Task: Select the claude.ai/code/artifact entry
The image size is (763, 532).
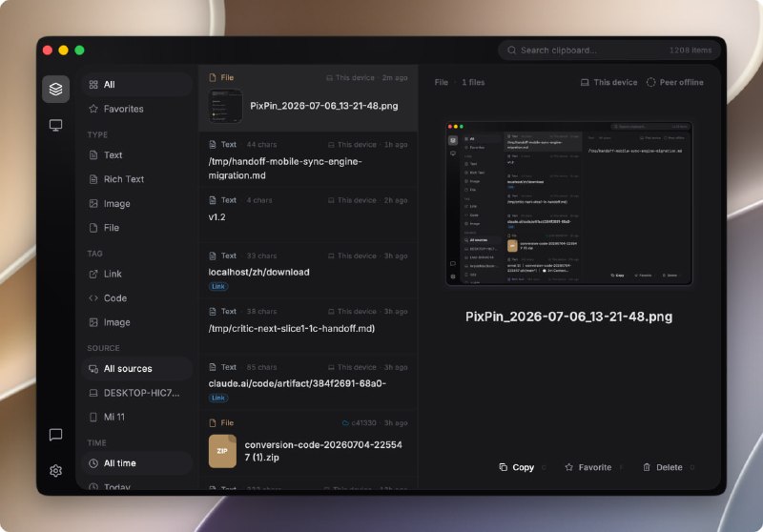Action: [x=308, y=381]
